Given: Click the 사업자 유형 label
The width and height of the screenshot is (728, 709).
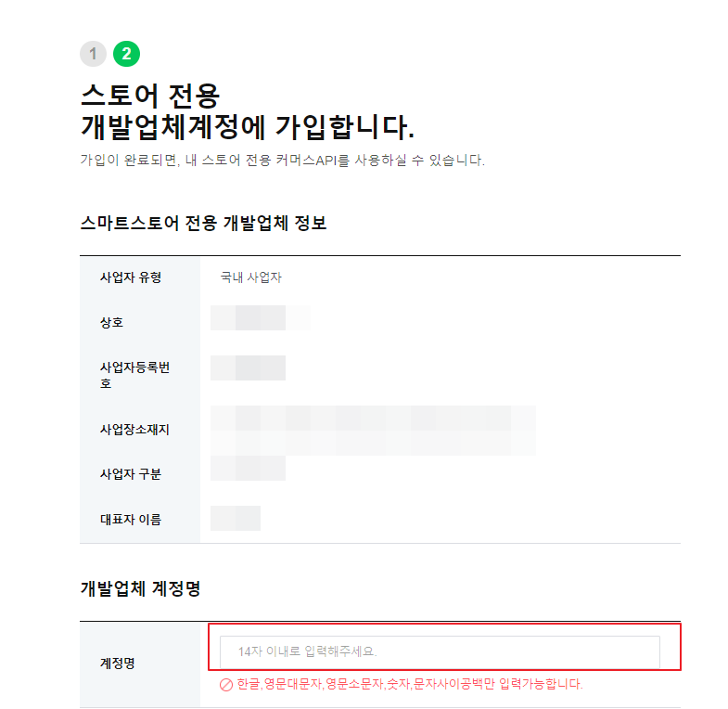Looking at the screenshot, I should (131, 277).
